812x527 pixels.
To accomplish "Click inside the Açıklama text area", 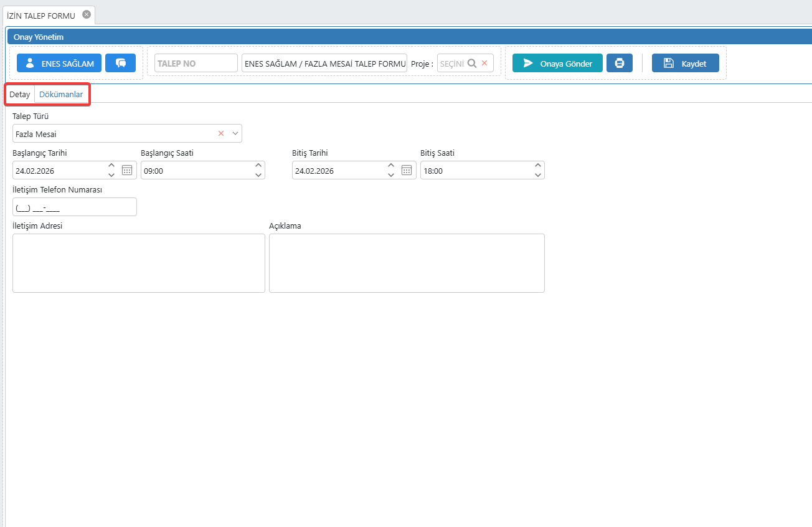I will coord(407,263).
